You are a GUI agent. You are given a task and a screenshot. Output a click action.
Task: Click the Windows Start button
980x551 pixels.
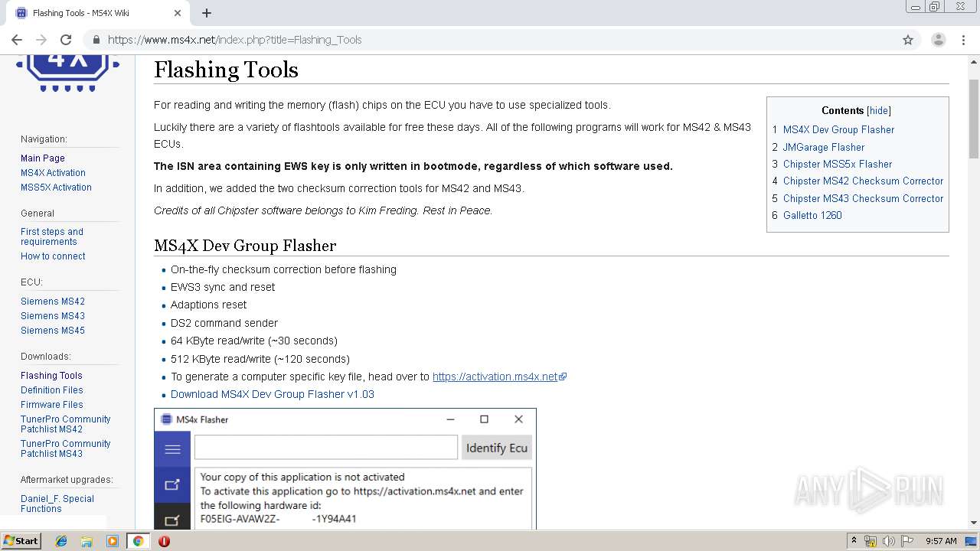(x=21, y=541)
